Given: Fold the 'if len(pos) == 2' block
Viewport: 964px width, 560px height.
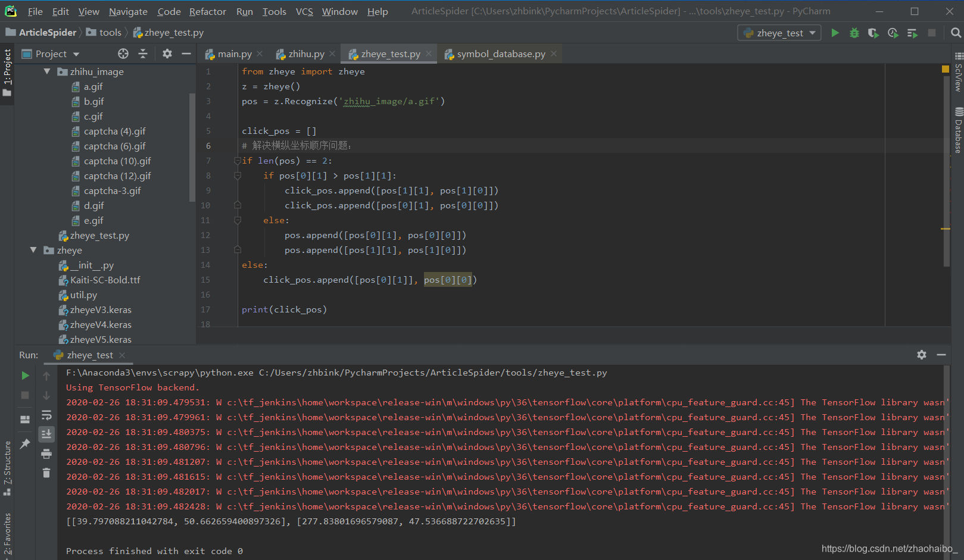Looking at the screenshot, I should click(238, 161).
